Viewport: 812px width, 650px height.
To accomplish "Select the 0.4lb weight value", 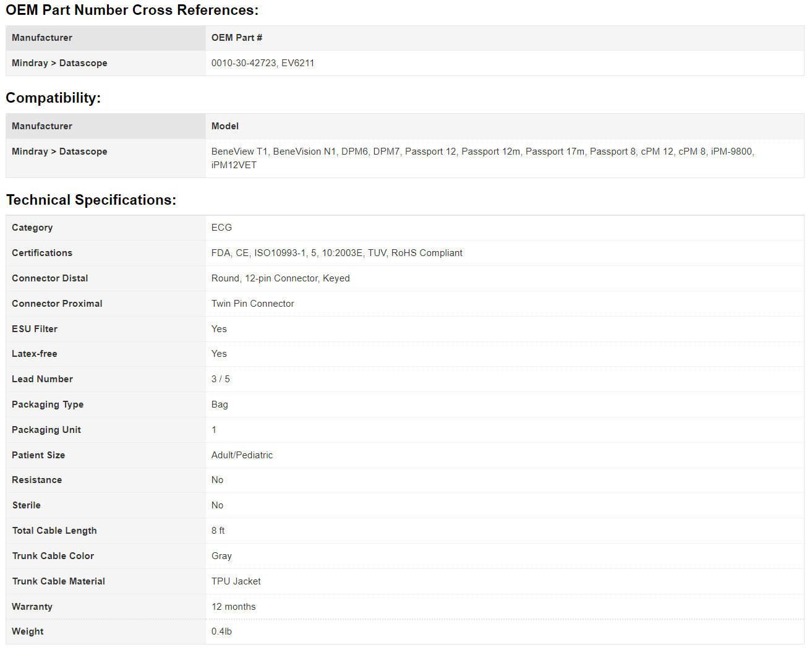I will click(x=221, y=631).
